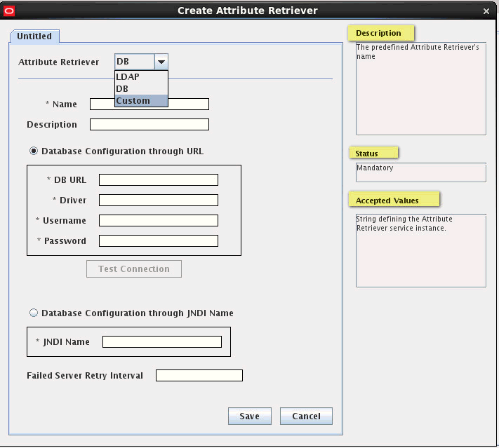This screenshot has height=448, width=499.
Task: Open the Attribute Retriever dropdown arrow
Action: [x=161, y=62]
